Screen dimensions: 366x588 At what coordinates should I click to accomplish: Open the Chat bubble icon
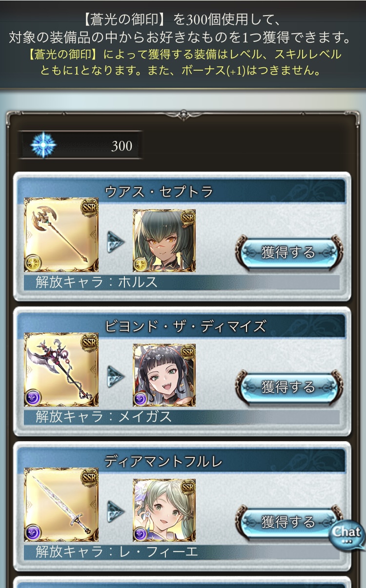[347, 534]
